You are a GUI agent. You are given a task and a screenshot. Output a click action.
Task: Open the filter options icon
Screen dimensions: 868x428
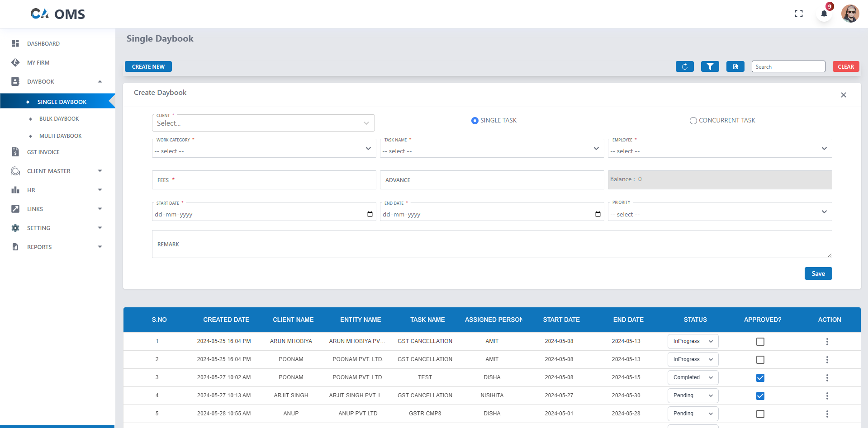pos(710,66)
